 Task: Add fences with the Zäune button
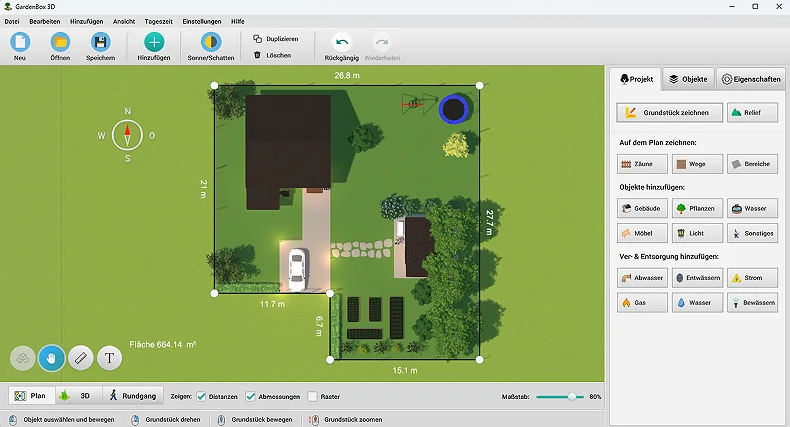[642, 164]
